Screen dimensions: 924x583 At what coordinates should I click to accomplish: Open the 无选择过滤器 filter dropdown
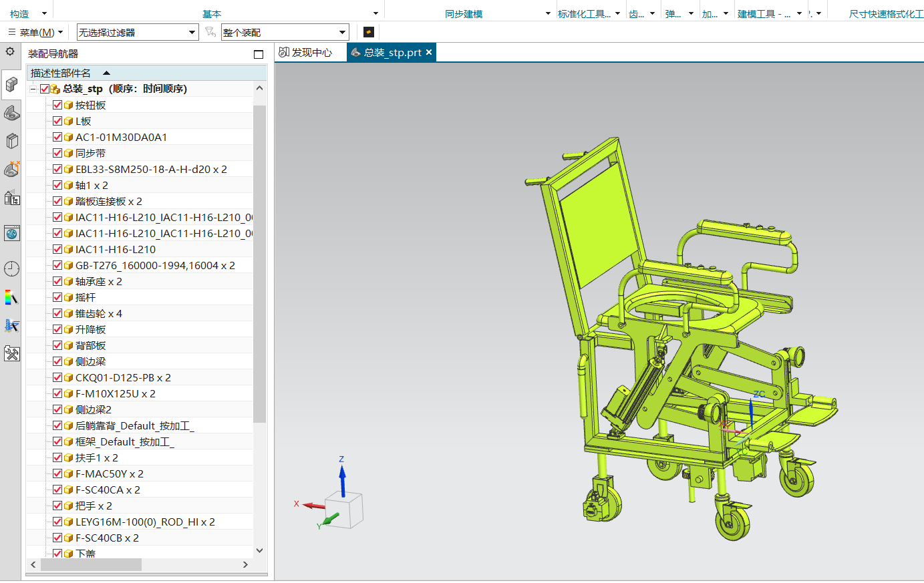(x=192, y=32)
